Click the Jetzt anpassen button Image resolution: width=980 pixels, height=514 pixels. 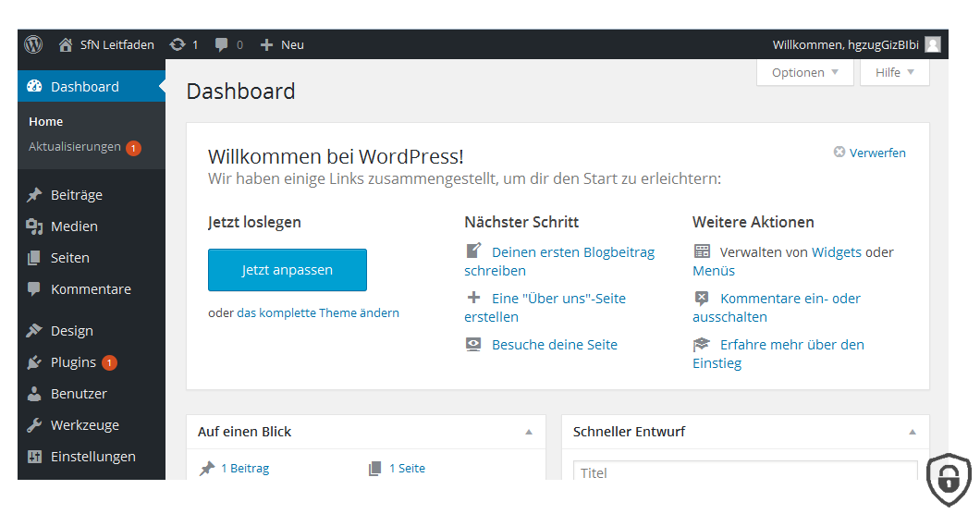[x=288, y=270]
